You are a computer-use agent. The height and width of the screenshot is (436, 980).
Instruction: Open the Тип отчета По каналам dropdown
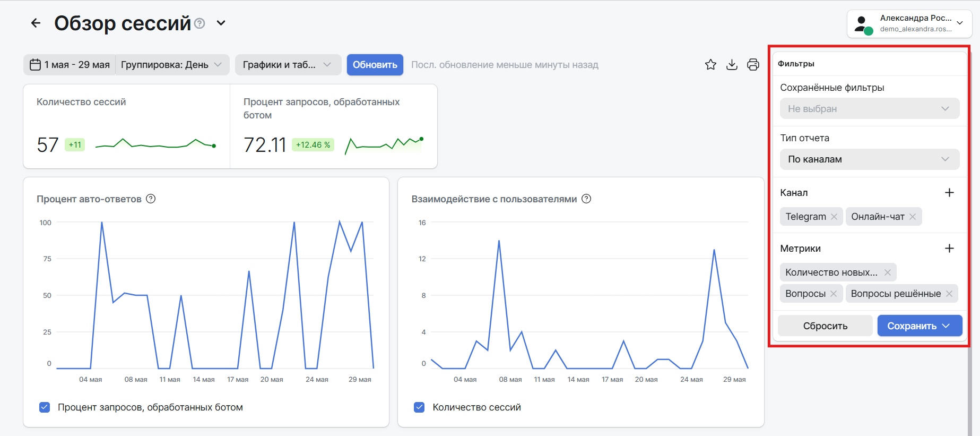870,159
